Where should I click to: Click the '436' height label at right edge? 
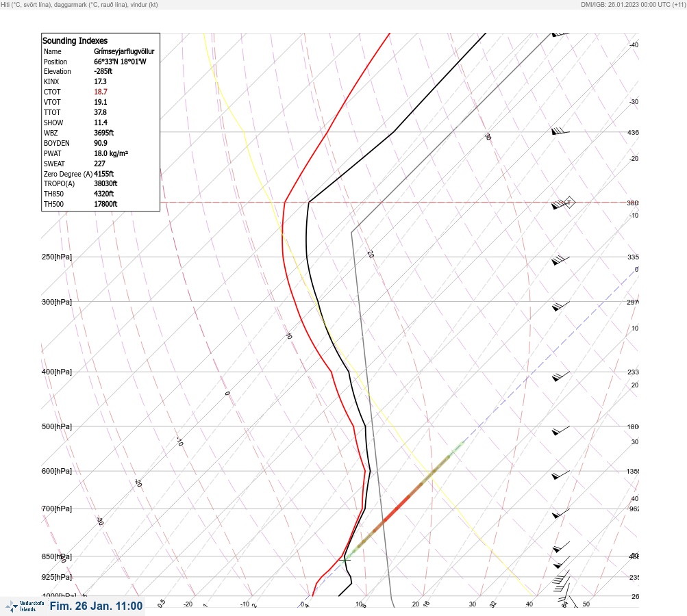(633, 132)
